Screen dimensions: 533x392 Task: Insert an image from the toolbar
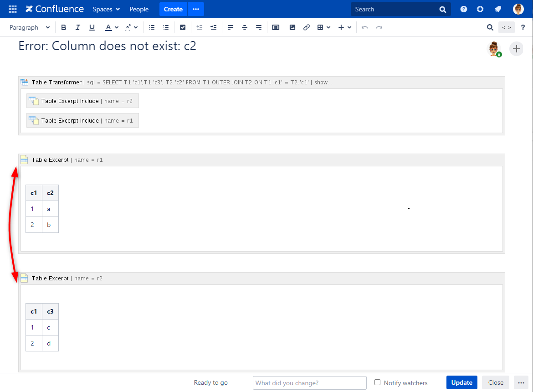292,27
